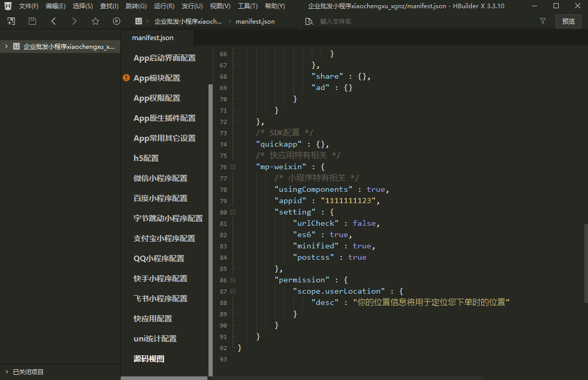Open the 发行(U) menu

[192, 6]
